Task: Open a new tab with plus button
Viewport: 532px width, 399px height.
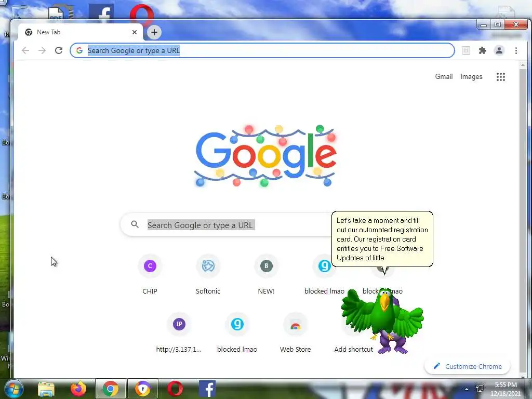Action: point(154,32)
